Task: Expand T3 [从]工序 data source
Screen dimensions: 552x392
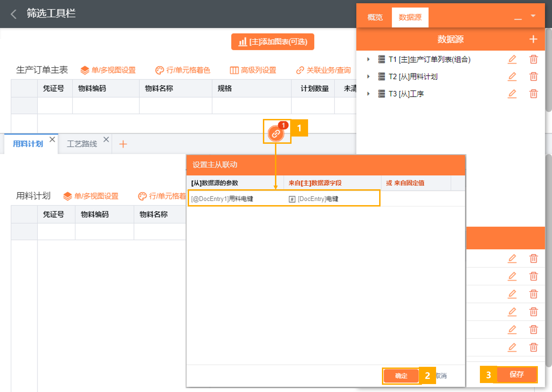Action: click(368, 94)
